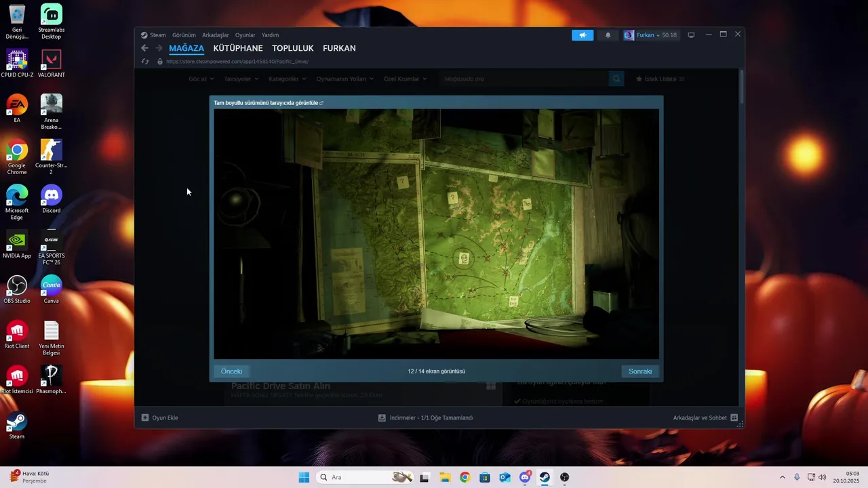Switch to the TOPLULUK tab

(293, 48)
